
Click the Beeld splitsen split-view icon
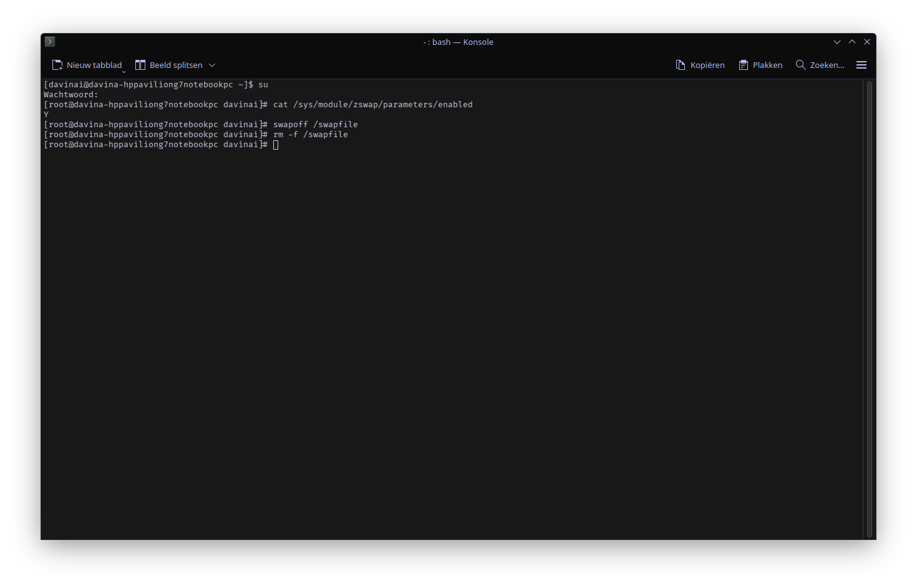coord(140,65)
